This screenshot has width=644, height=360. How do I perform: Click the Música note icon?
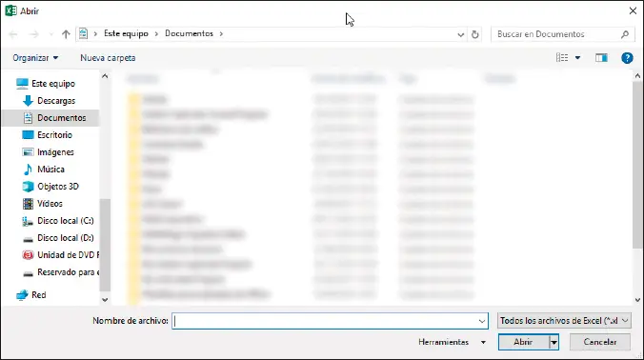point(28,170)
